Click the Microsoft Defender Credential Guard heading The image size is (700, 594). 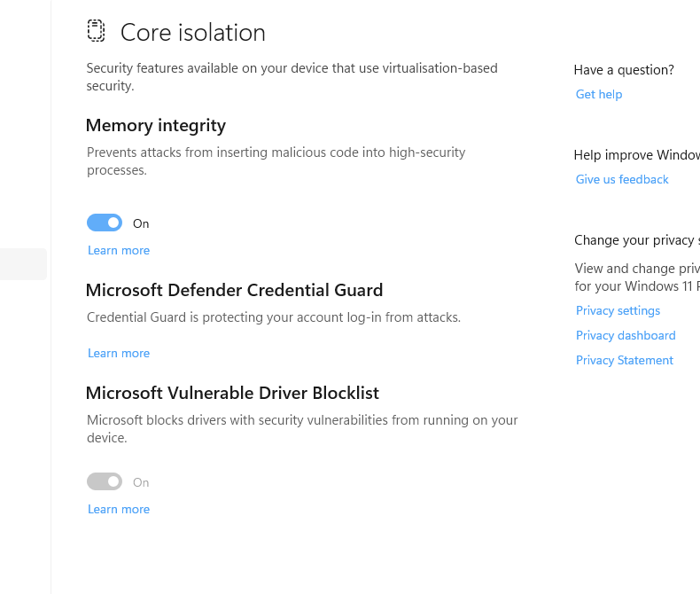(235, 291)
